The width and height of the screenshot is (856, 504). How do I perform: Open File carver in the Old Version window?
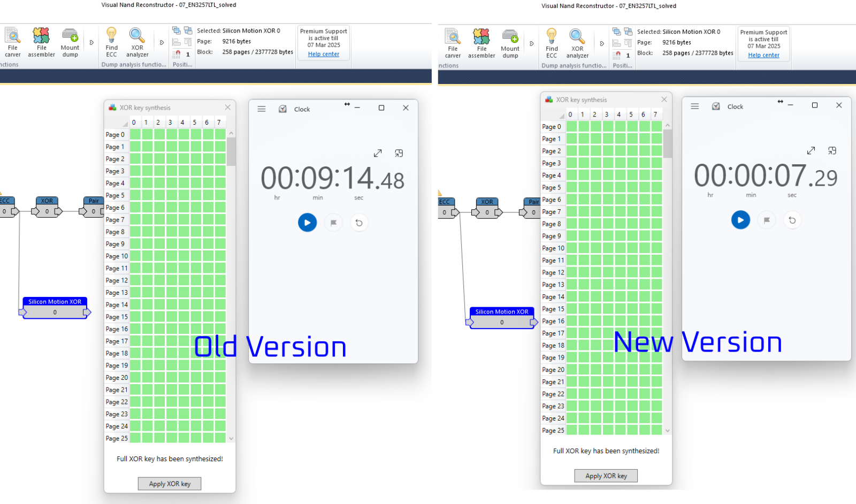tap(12, 42)
